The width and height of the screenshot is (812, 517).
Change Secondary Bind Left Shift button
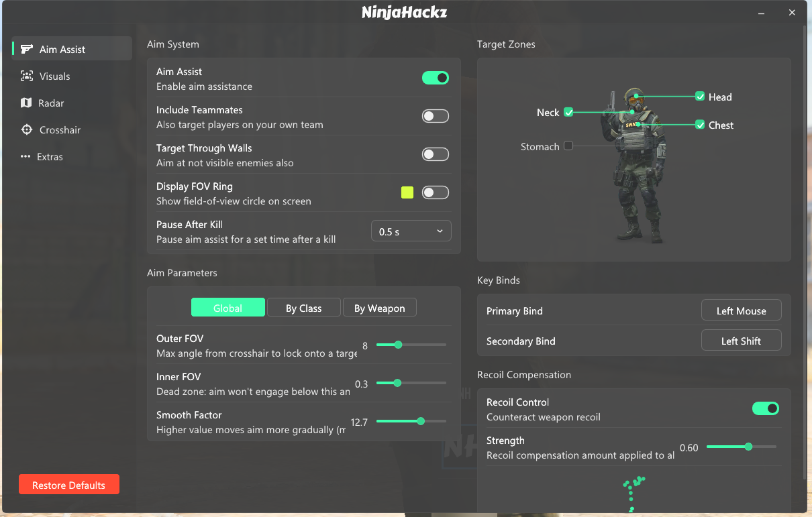(741, 341)
